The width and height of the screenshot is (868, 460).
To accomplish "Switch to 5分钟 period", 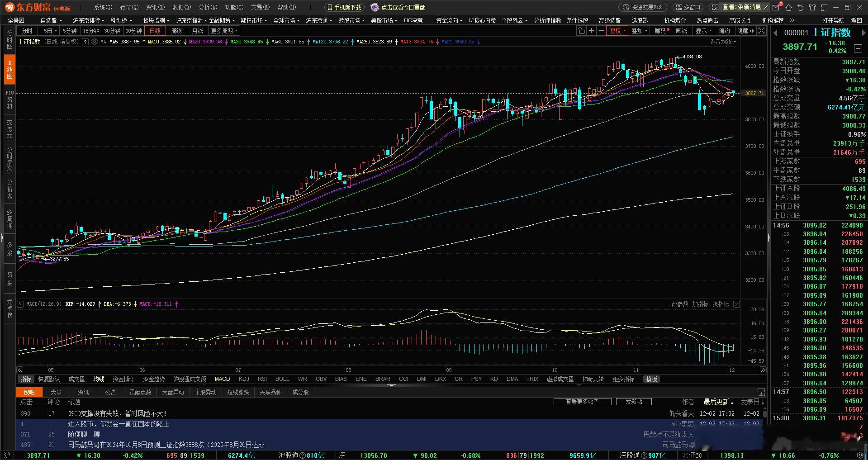I will click(70, 31).
